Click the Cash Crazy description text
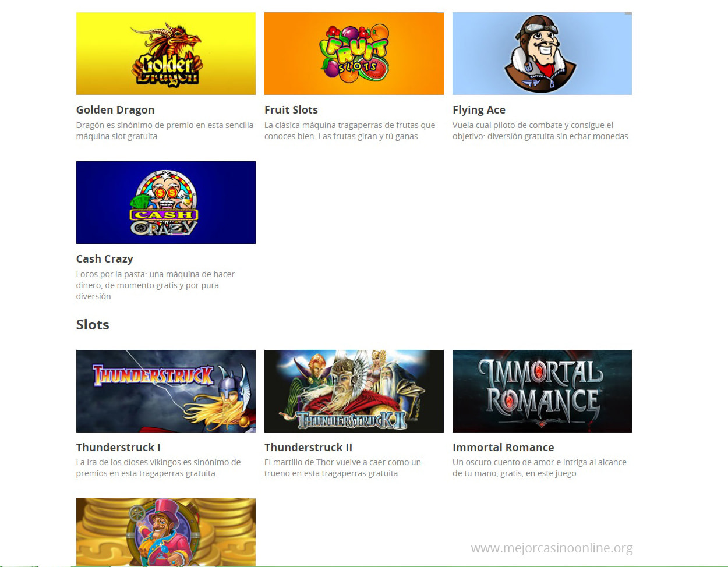The image size is (728, 567). point(156,285)
